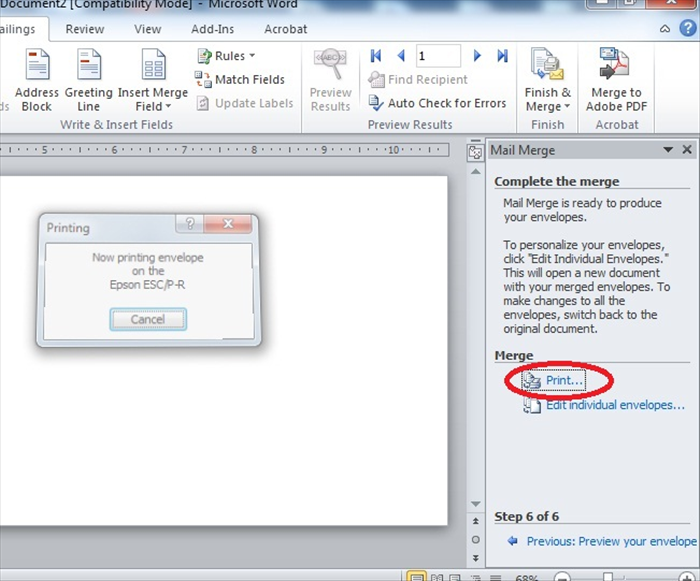Open the Finish & Merge menu

tap(547, 79)
